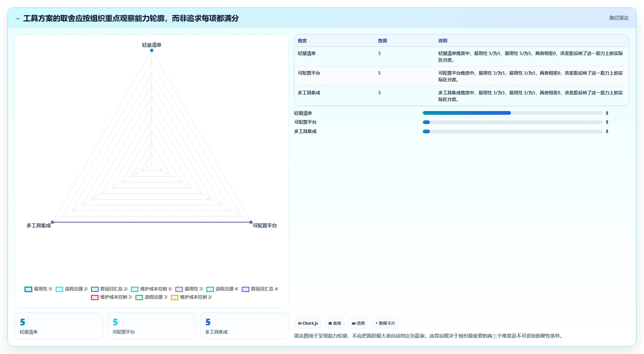Click the 5 at the end of 轻量清单 progress bar
The image size is (644, 354).
click(607, 113)
